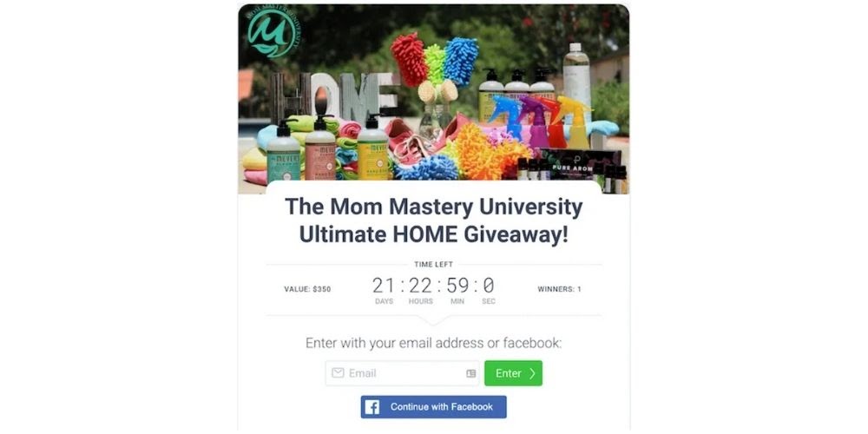Submit entry with green Enter button
Image resolution: width=868 pixels, height=434 pixels.
(x=513, y=373)
